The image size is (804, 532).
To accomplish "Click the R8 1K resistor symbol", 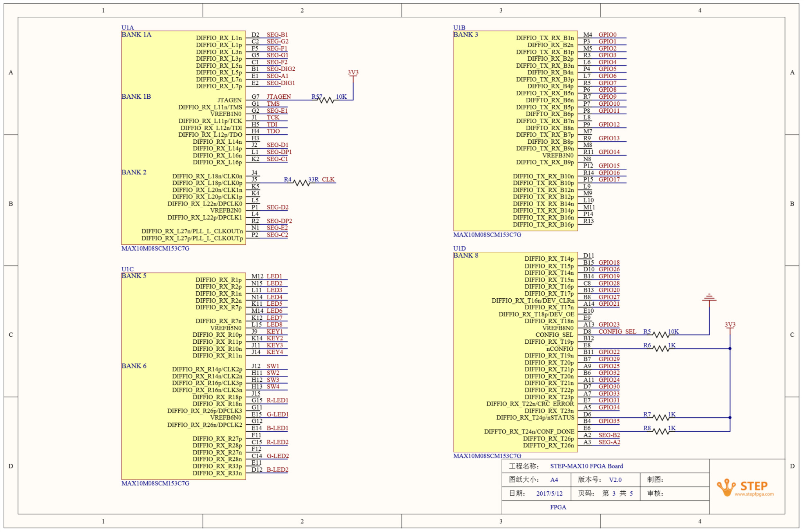I will coord(661,431).
